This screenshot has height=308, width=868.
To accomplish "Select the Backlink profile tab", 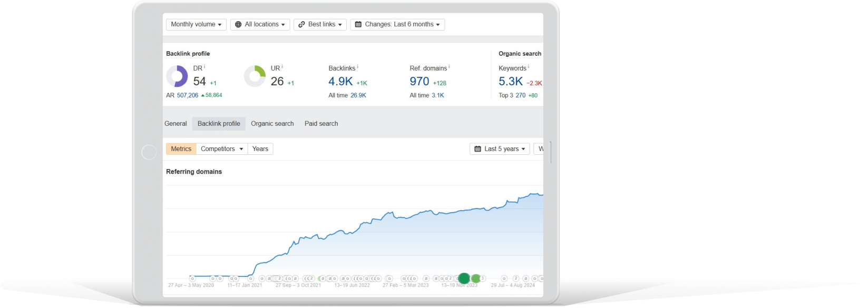I will coord(219,124).
